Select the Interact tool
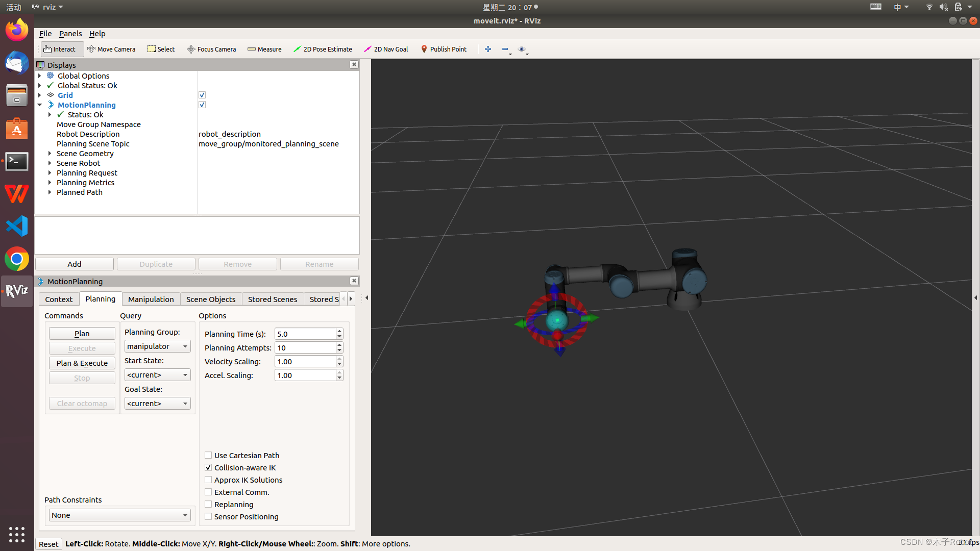 (60, 49)
